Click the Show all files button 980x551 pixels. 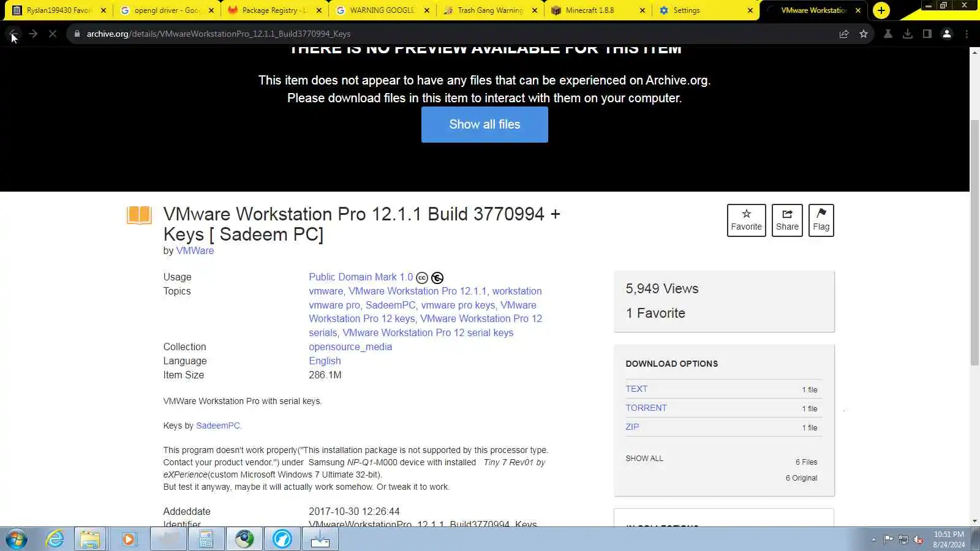(484, 124)
